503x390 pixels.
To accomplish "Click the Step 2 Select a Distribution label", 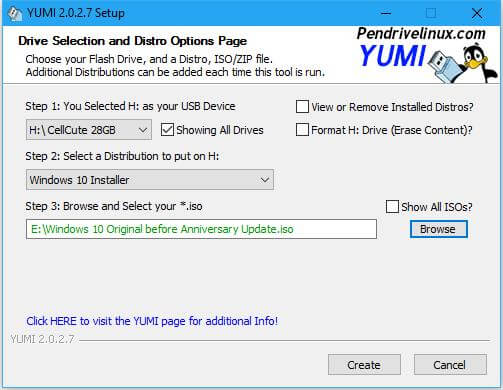I will coord(122,156).
